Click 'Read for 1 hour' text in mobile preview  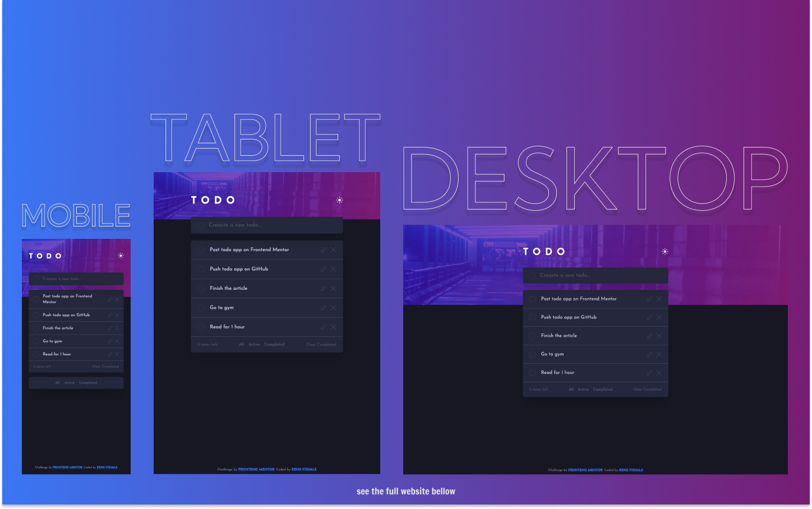[57, 354]
